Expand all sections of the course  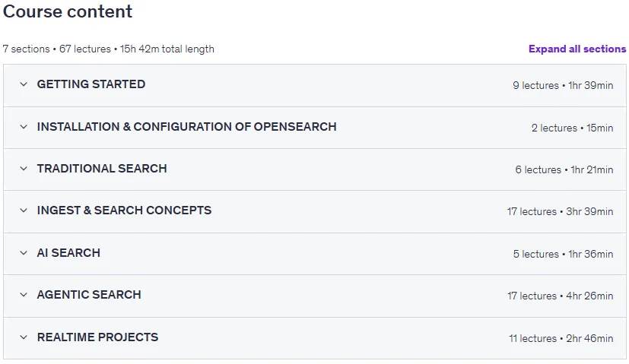577,49
